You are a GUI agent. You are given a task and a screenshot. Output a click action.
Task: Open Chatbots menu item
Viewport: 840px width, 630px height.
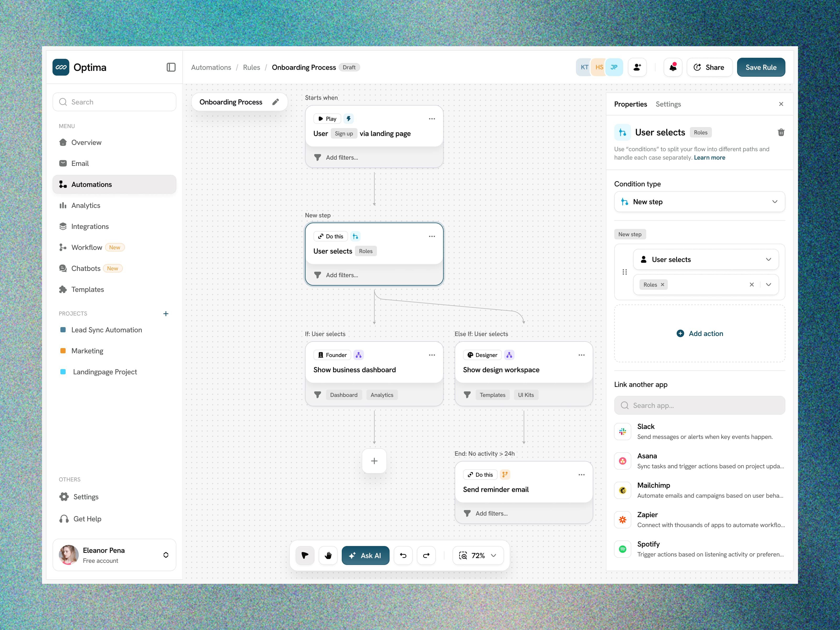[x=114, y=269]
